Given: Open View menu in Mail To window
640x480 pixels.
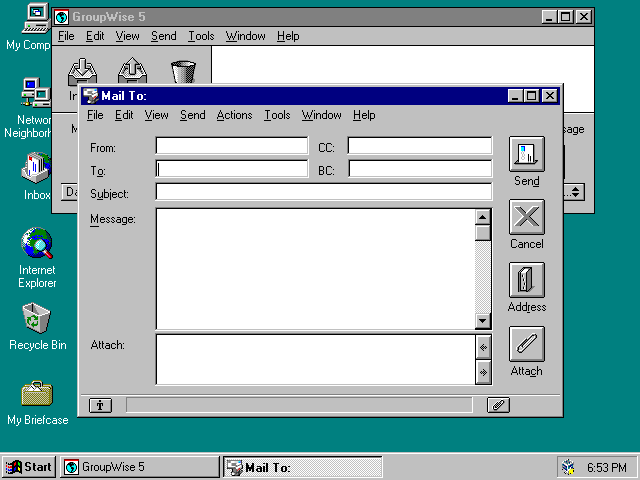Looking at the screenshot, I should pos(156,115).
